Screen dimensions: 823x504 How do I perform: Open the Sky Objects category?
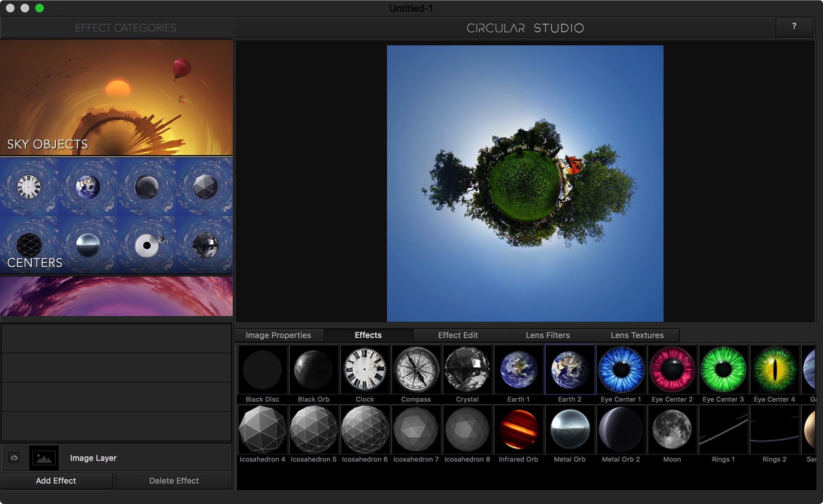pyautogui.click(x=116, y=97)
